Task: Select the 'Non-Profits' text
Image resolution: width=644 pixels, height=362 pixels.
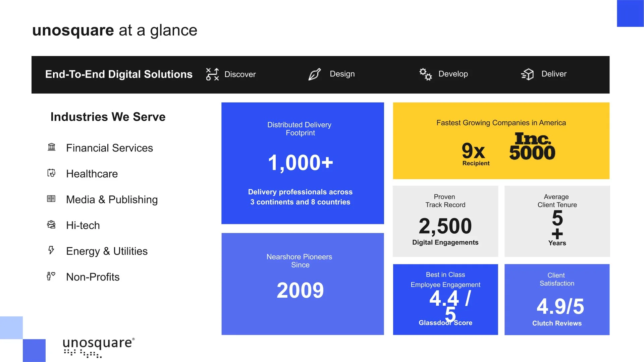Action: (93, 277)
